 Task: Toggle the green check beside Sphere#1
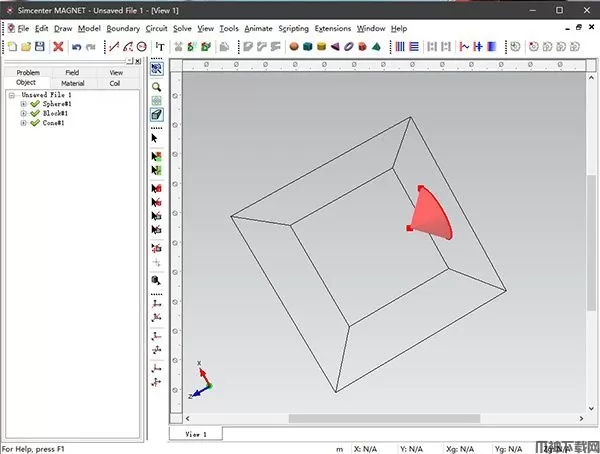(35, 104)
